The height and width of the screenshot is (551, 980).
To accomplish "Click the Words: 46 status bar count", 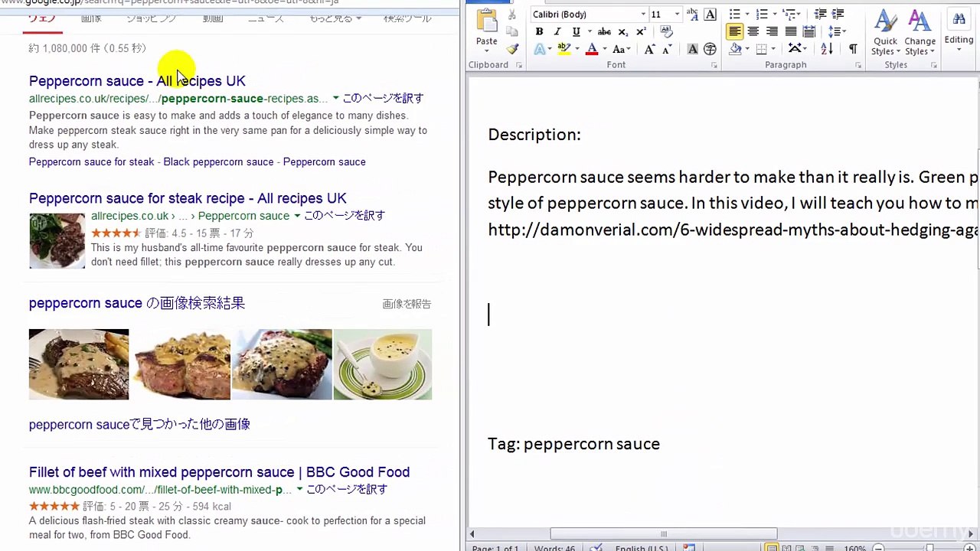I will click(x=554, y=549).
